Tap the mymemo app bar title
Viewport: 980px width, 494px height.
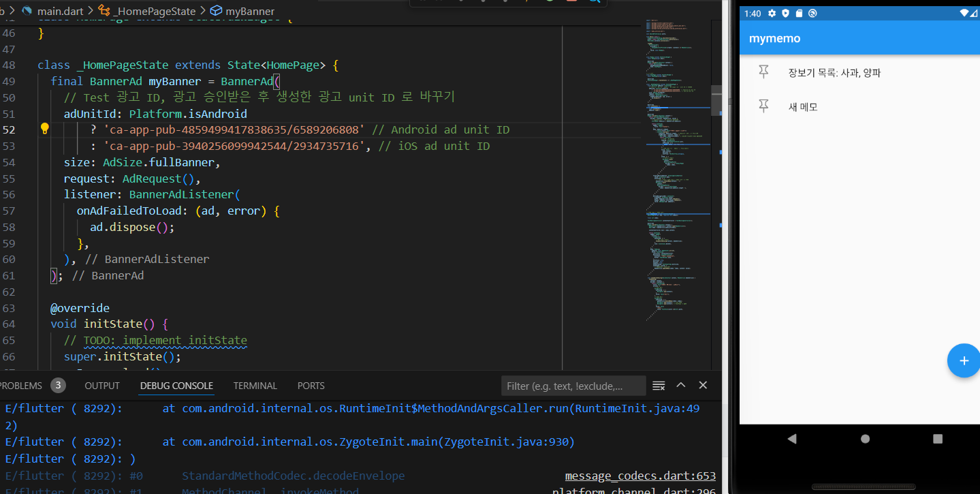coord(774,38)
